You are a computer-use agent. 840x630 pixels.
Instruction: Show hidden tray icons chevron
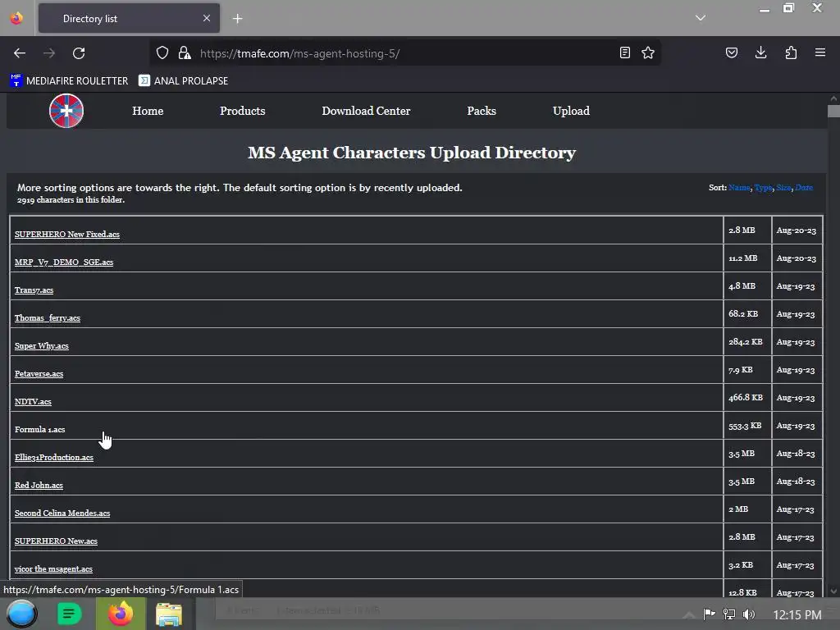pyautogui.click(x=689, y=614)
